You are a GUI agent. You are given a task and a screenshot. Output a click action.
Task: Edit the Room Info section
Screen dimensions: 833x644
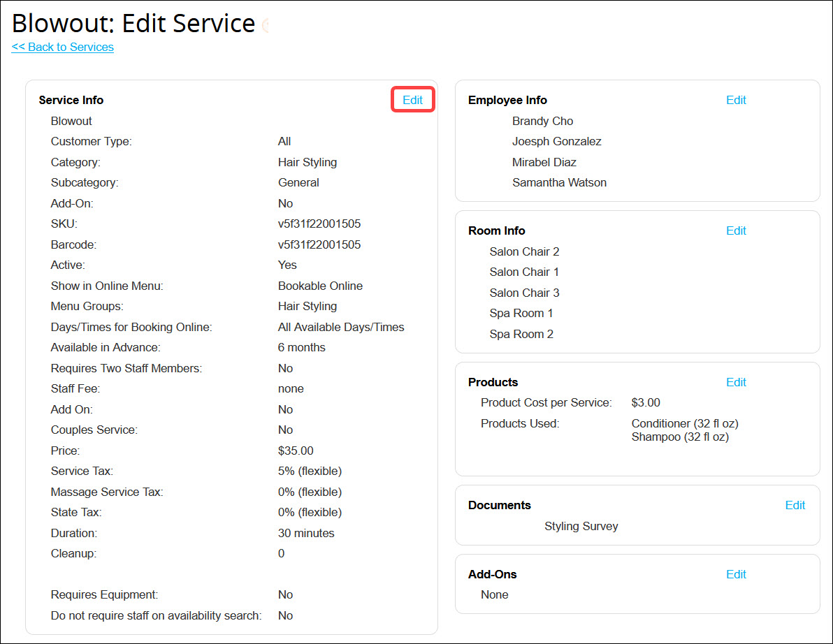pyautogui.click(x=736, y=230)
